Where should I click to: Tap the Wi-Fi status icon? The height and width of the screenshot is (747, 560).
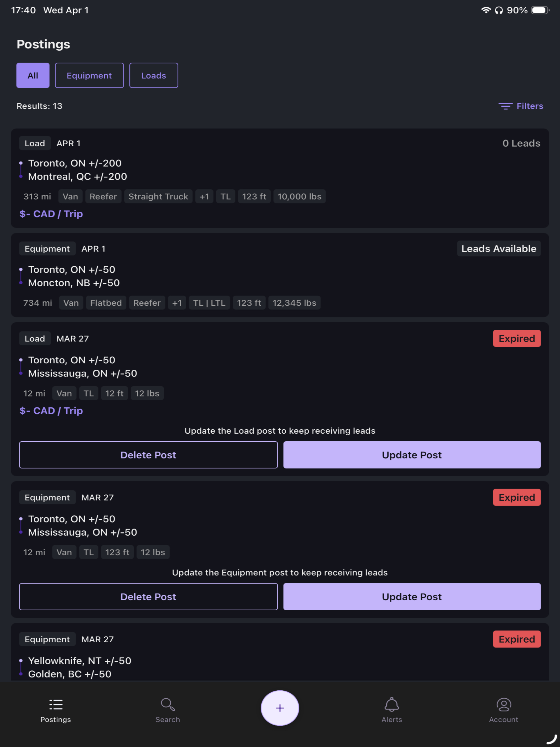click(486, 10)
